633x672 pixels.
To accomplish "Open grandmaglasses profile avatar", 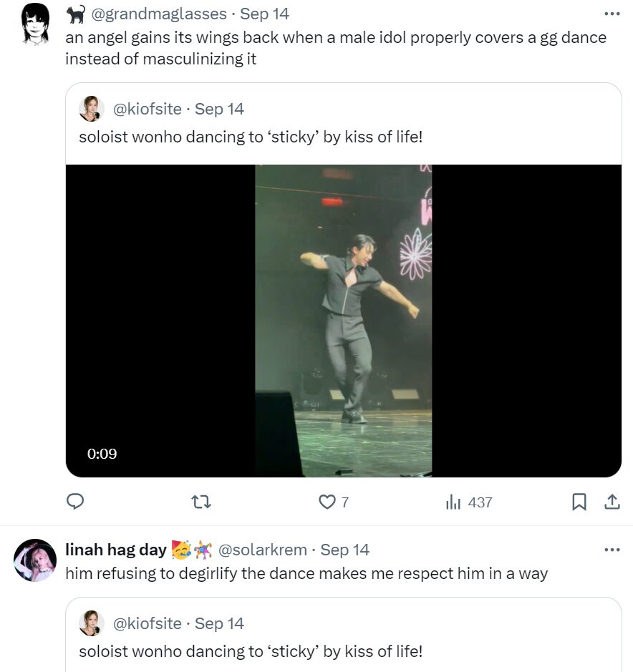I will 35,24.
